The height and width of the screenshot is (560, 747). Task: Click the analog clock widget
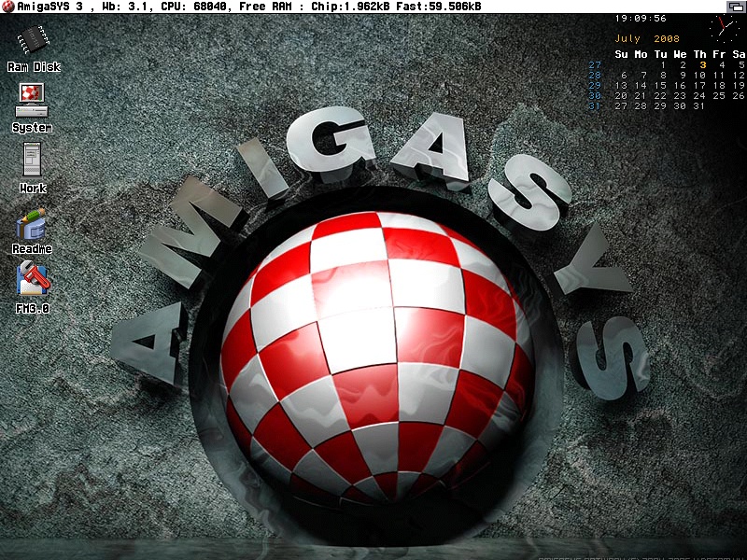[724, 28]
